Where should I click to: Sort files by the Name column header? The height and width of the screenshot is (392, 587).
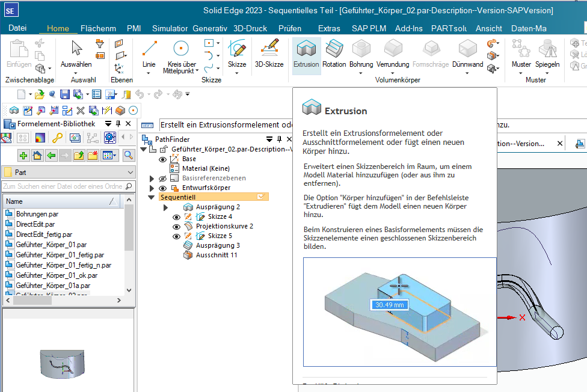tap(61, 201)
